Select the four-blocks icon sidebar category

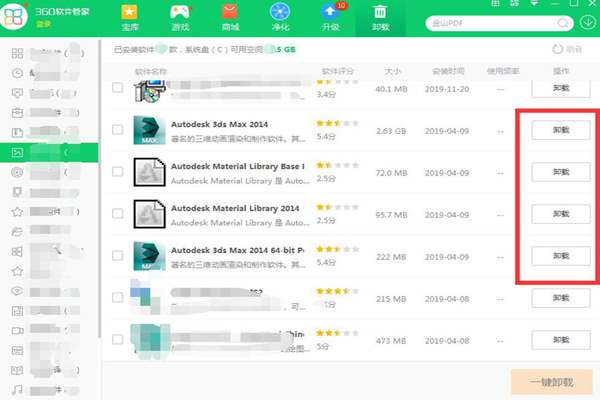(17, 251)
